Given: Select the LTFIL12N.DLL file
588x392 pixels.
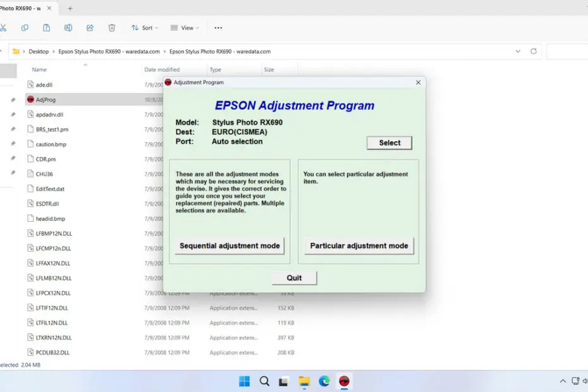Looking at the screenshot, I should pyautogui.click(x=52, y=322).
